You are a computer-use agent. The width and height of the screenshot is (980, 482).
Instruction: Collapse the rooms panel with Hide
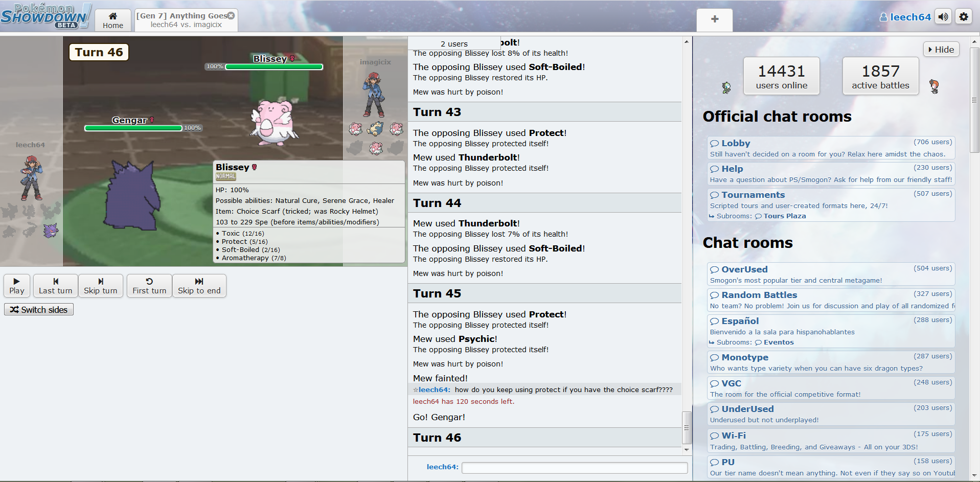point(941,50)
